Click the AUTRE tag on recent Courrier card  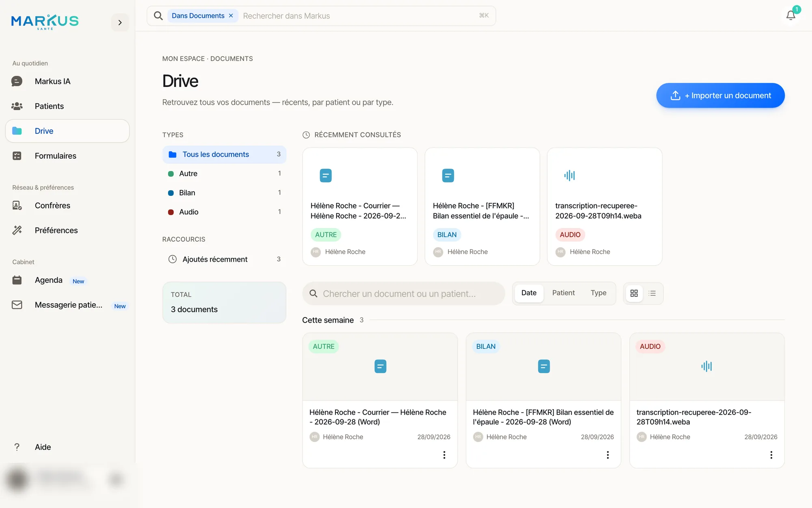point(326,234)
